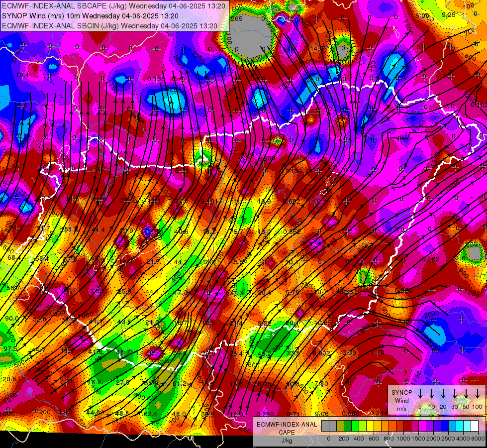Select the SYNOP Wind 10m title line

(x=90, y=16)
